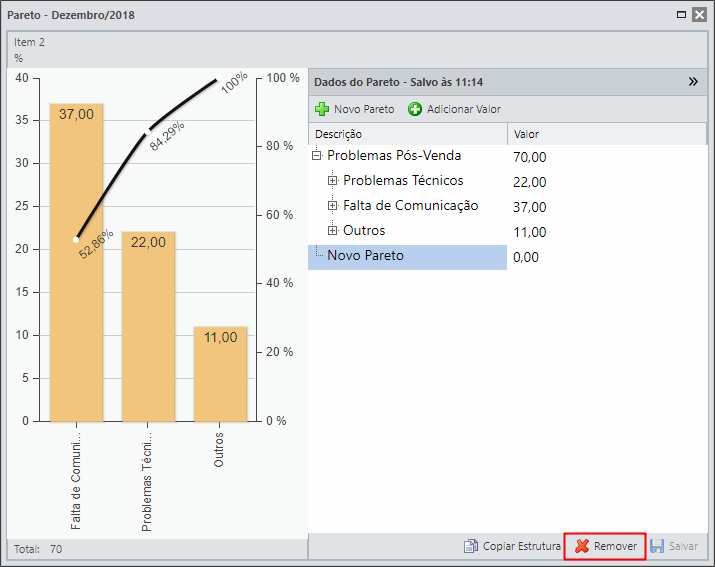Screen dimensions: 715x567
Task: Click the 22,00 value cell in table
Action: [x=530, y=182]
